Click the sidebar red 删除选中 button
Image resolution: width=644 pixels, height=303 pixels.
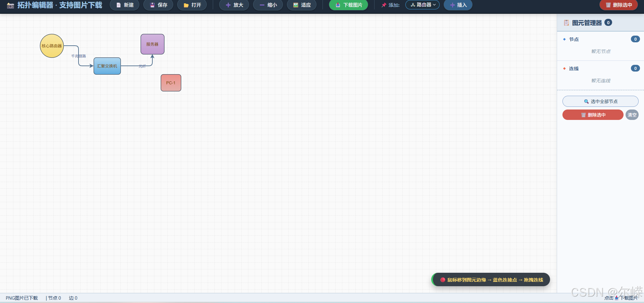pyautogui.click(x=593, y=115)
